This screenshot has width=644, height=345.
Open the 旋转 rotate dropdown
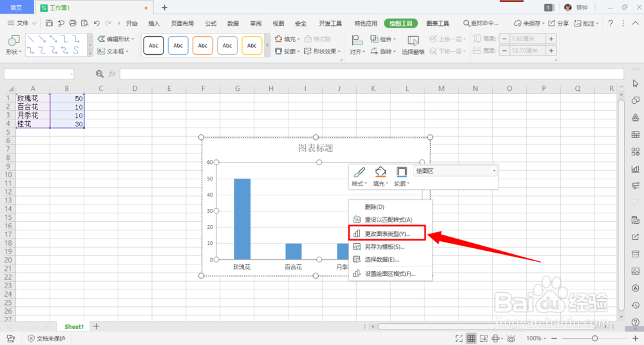click(x=383, y=52)
